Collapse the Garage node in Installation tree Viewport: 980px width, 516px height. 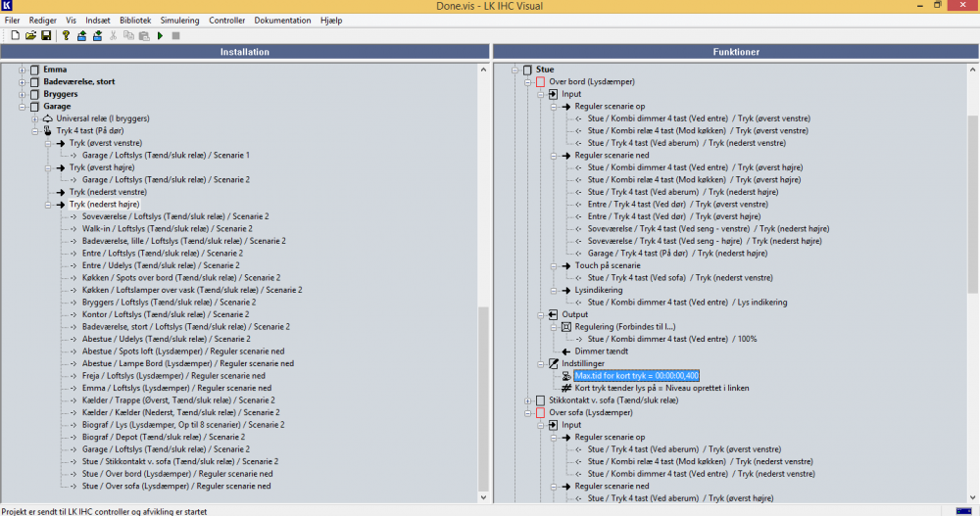[x=23, y=107]
